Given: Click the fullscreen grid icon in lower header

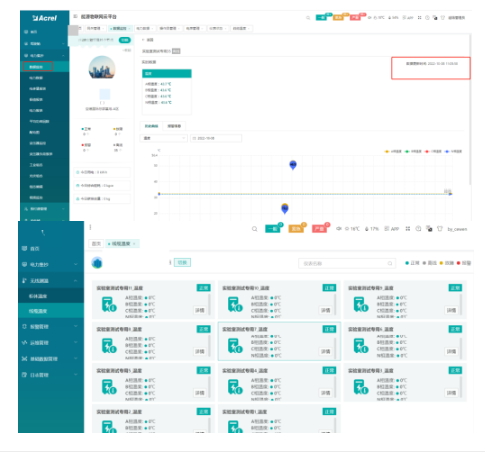Looking at the screenshot, I should pos(408,229).
